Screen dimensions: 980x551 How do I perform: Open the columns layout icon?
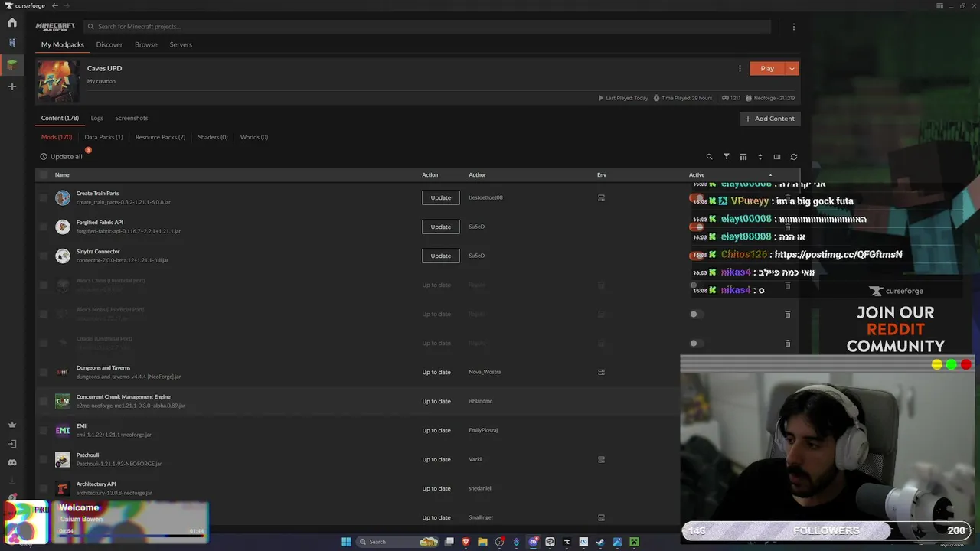[x=776, y=157]
